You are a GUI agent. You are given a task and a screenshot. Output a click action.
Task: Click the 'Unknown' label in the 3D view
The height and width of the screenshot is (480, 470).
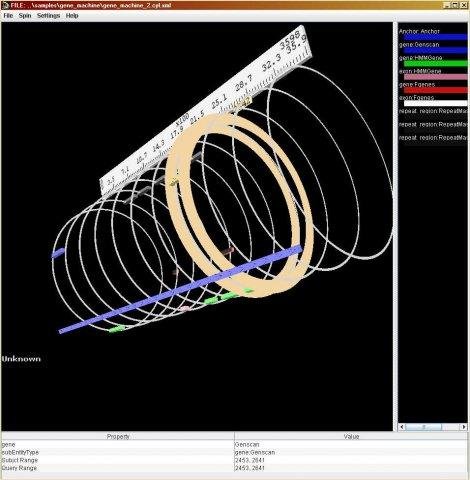click(21, 359)
